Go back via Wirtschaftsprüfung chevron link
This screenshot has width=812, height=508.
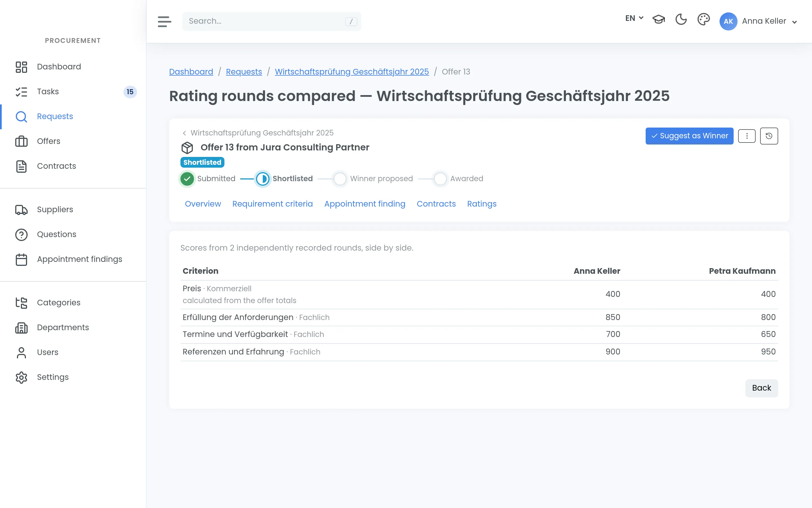[x=258, y=133]
